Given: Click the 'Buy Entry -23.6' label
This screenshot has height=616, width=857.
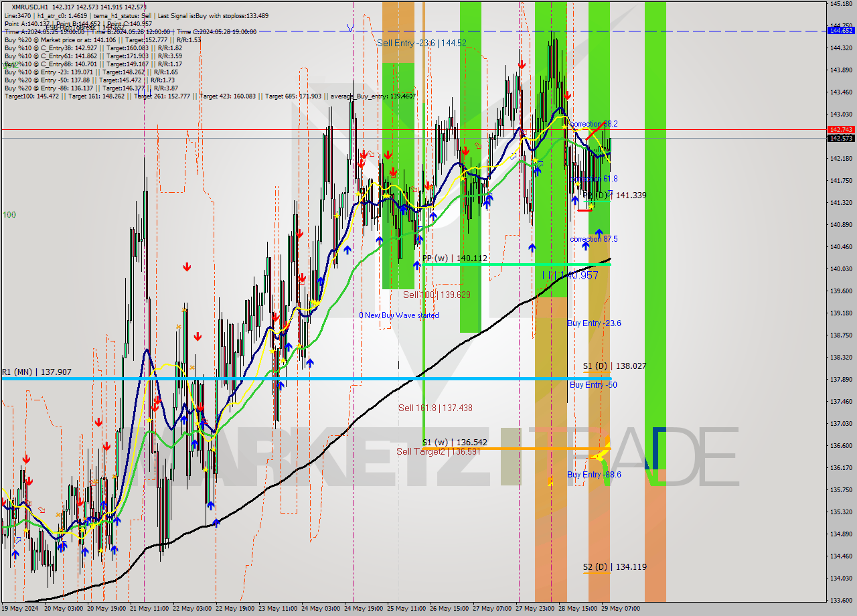Looking at the screenshot, I should pyautogui.click(x=594, y=323).
